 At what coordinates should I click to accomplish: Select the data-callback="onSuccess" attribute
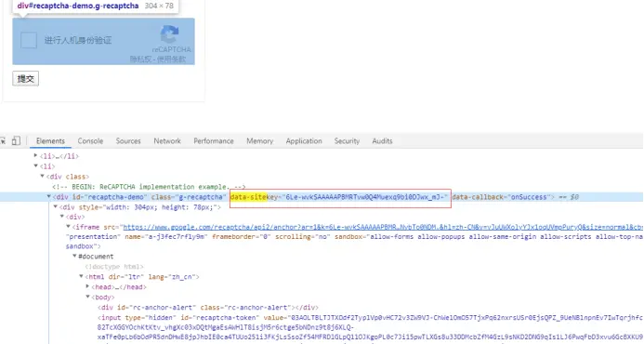coord(501,197)
